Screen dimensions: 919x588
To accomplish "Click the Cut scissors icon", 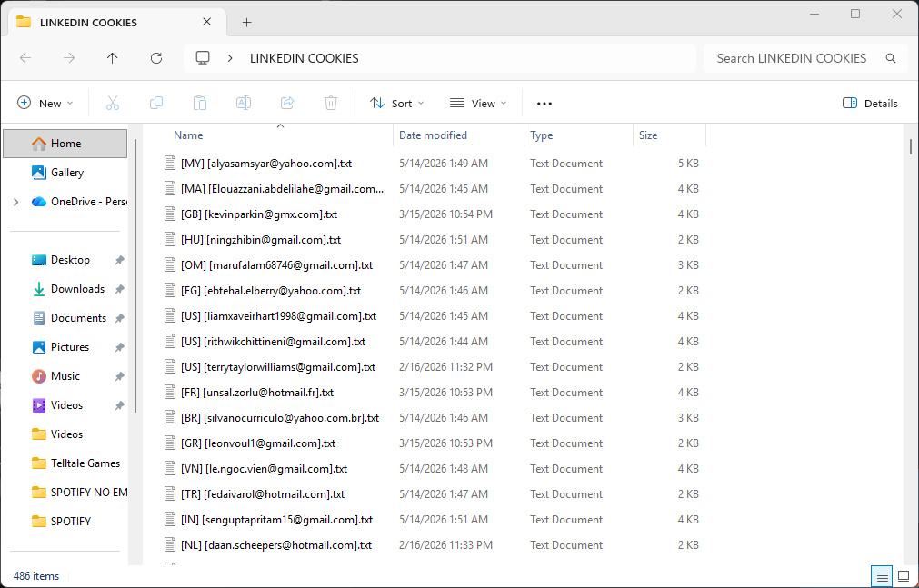I will tap(113, 104).
